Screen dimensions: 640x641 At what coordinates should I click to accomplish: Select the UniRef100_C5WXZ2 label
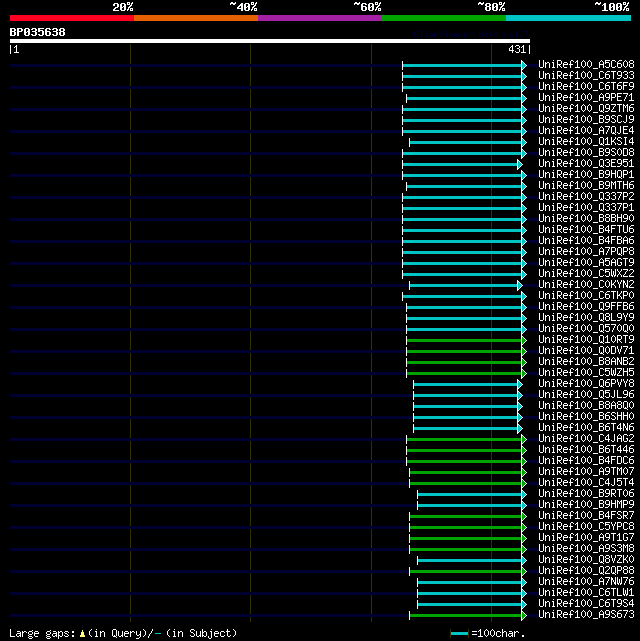coord(586,274)
